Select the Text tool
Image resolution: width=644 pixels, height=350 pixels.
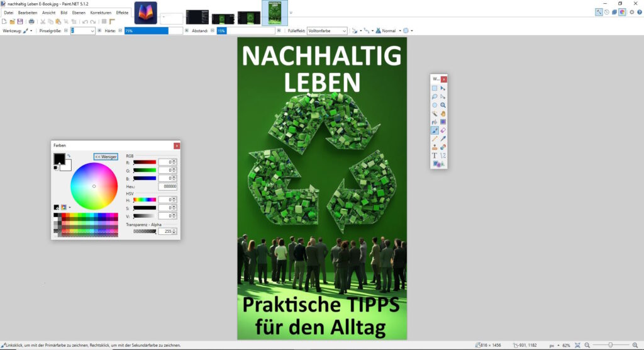tap(435, 155)
